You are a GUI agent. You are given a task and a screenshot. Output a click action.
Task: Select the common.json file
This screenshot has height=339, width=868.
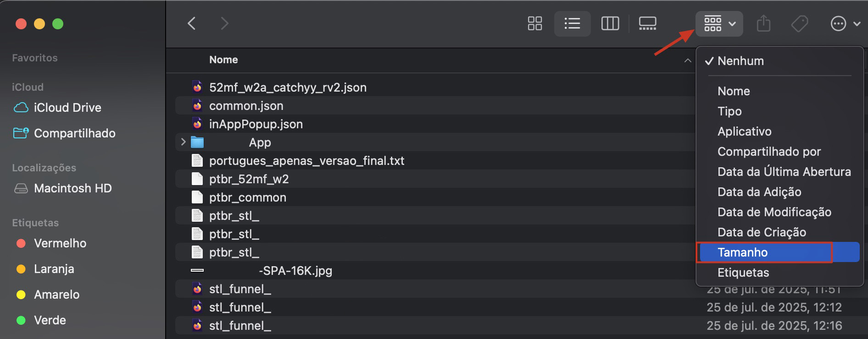click(246, 105)
